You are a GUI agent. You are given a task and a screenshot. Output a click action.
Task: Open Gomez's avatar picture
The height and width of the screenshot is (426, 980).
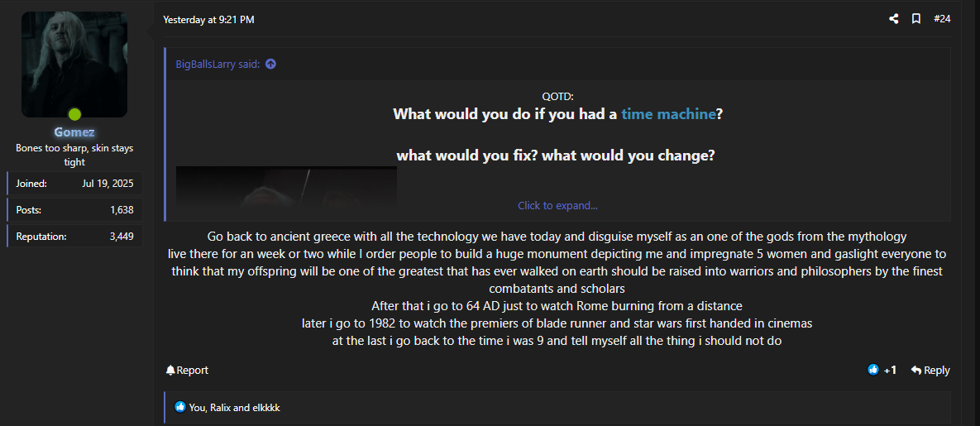(x=74, y=65)
